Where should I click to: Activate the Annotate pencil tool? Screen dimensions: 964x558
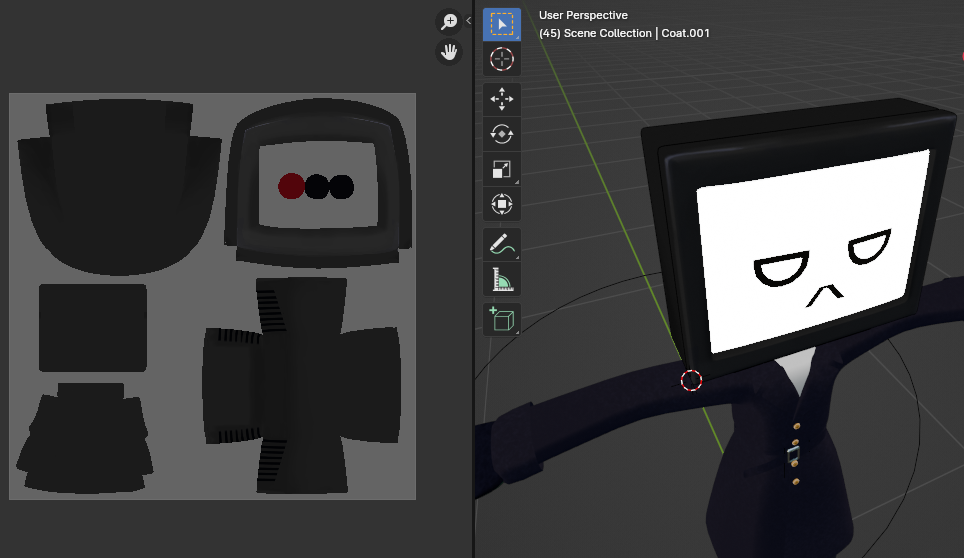502,244
